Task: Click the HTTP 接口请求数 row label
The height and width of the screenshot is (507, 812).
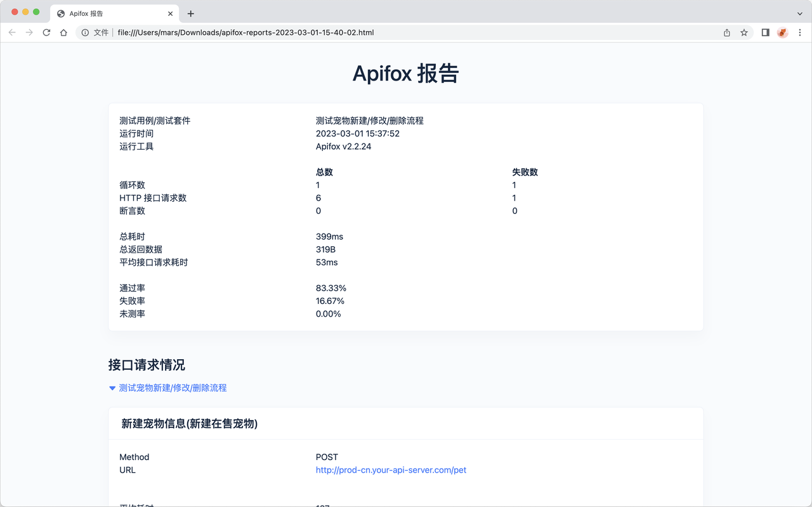Action: pyautogui.click(x=153, y=198)
